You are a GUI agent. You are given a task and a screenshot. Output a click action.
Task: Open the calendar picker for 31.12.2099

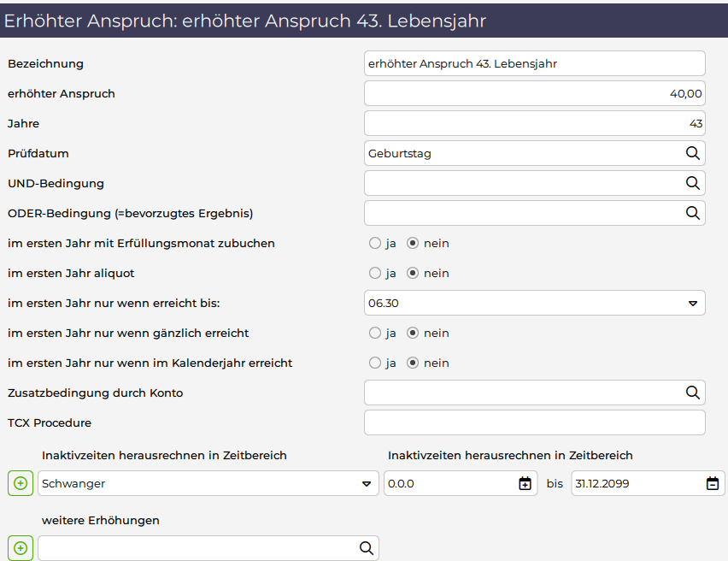[x=713, y=484]
